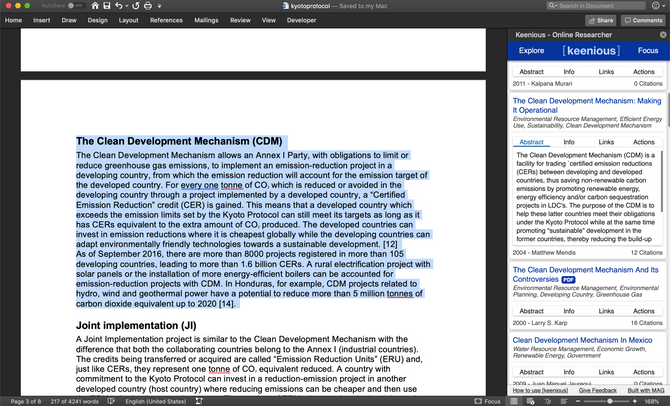Click the Undo arrow icon
This screenshot has height=406, width=670.
(x=119, y=6)
